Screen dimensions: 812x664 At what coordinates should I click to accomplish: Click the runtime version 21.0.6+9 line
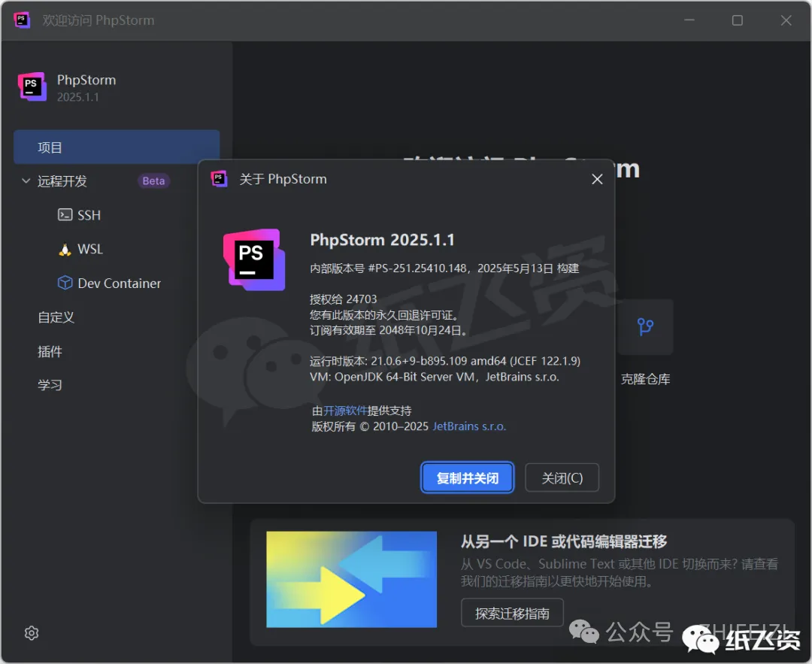click(445, 361)
